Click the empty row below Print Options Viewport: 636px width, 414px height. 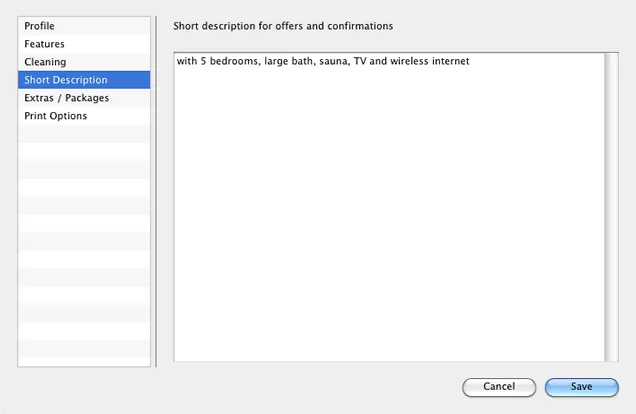point(84,133)
